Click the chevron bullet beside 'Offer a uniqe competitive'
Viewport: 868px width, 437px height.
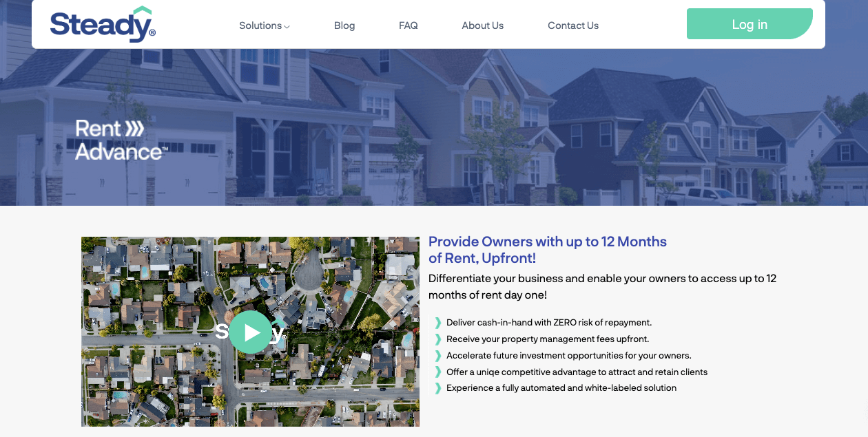coord(438,372)
